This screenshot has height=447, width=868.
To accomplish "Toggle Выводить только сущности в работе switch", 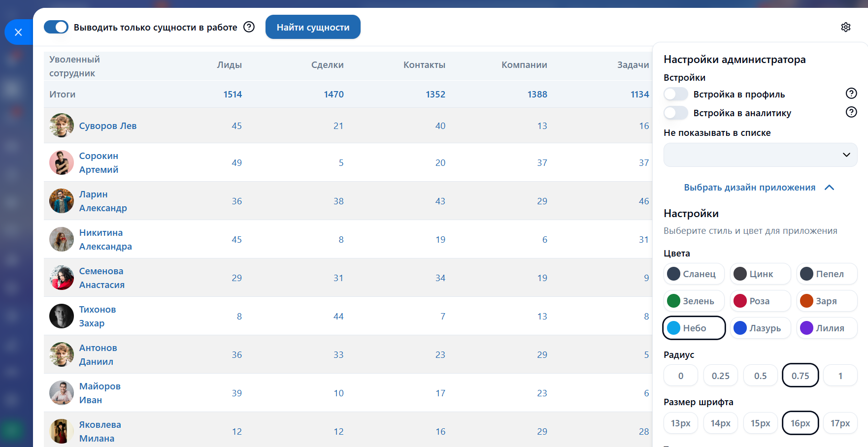I will pyautogui.click(x=56, y=27).
